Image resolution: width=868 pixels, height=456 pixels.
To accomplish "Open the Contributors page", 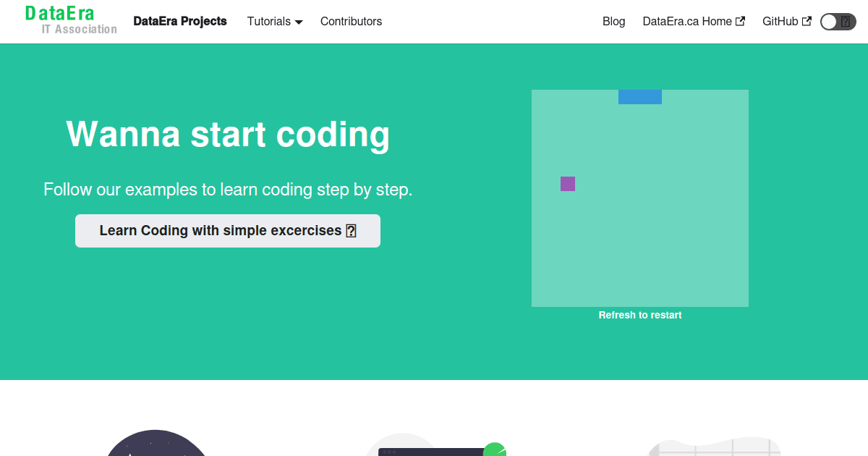I will (x=351, y=21).
